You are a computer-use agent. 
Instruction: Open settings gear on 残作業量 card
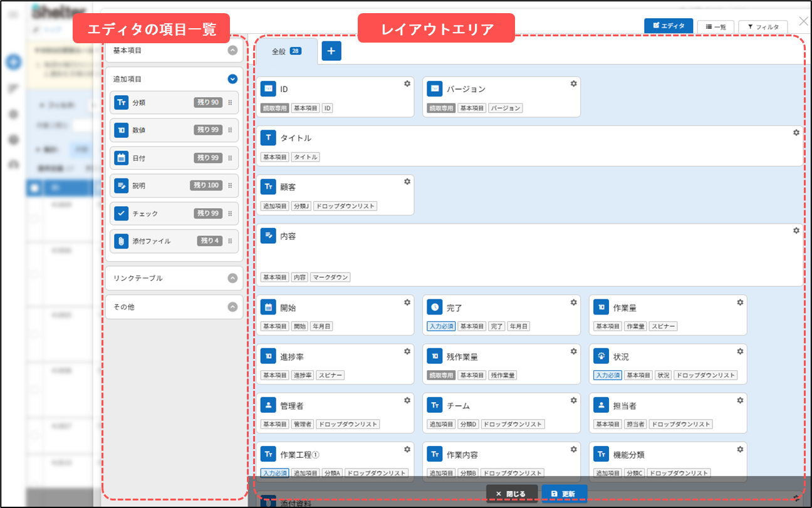(x=573, y=351)
